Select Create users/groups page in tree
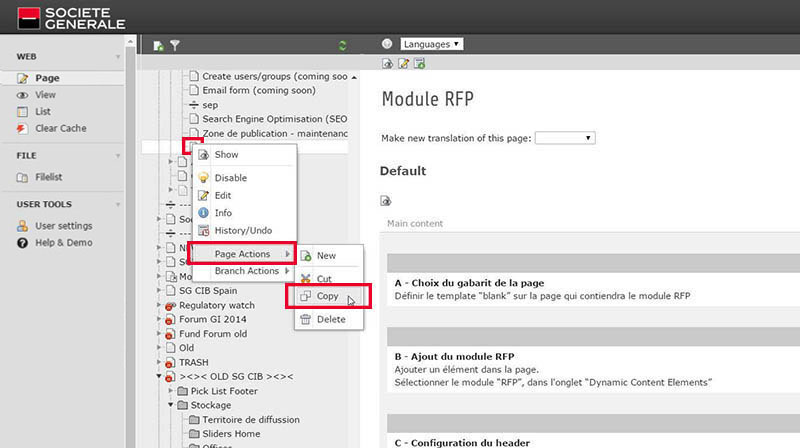The height and width of the screenshot is (448, 800). point(274,76)
